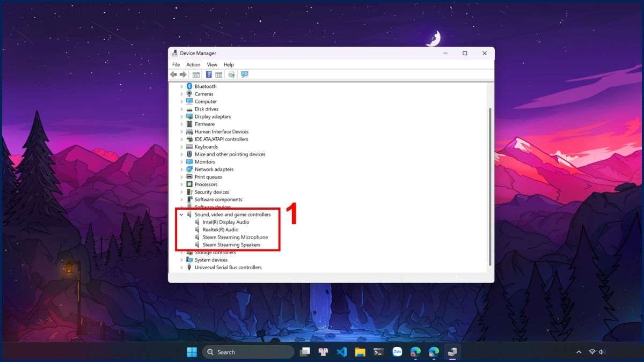Open the Zalo app from taskbar
The height and width of the screenshot is (362, 644).
pyautogui.click(x=397, y=352)
